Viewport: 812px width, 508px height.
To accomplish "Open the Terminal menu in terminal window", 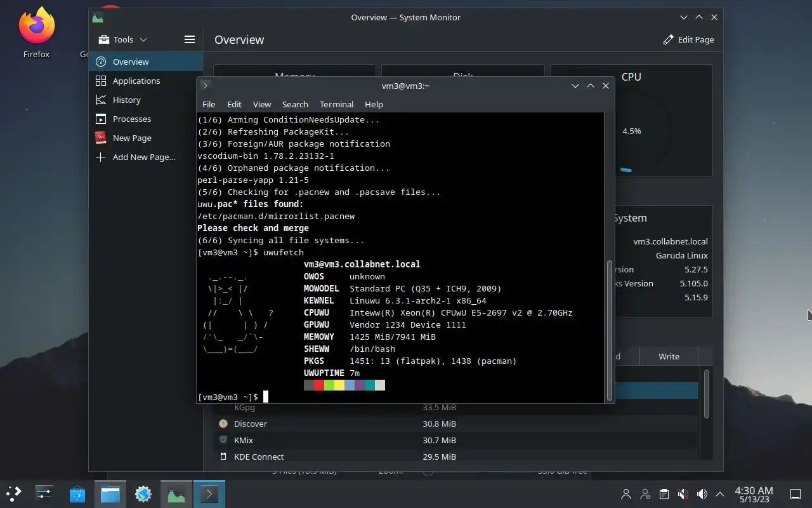I will [x=336, y=104].
